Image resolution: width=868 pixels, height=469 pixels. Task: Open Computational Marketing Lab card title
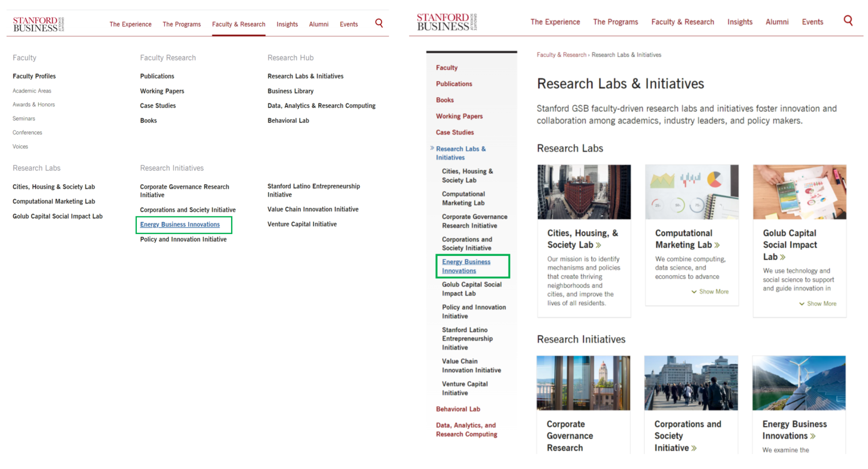687,239
